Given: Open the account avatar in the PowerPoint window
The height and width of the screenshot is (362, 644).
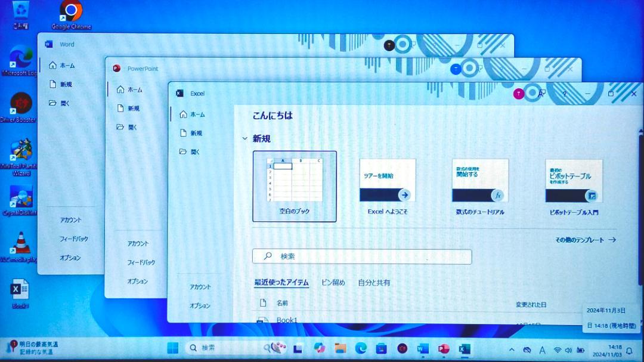Looking at the screenshot, I should tap(456, 69).
